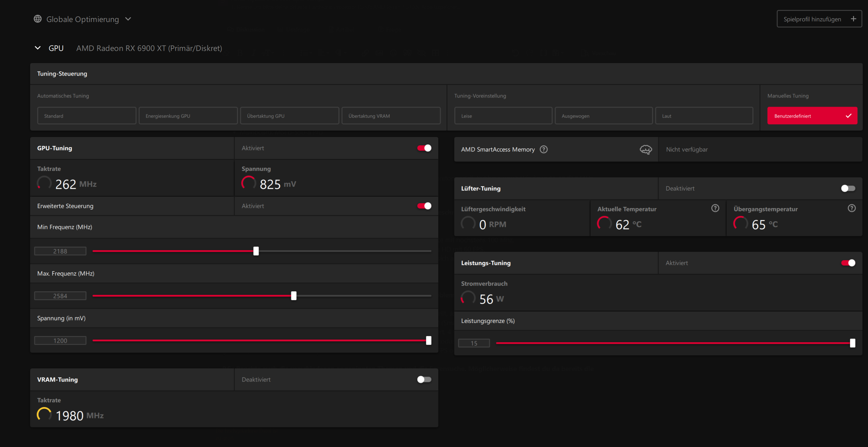Click the Leistungsgrenze value field
The width and height of the screenshot is (868, 447).
474,343
